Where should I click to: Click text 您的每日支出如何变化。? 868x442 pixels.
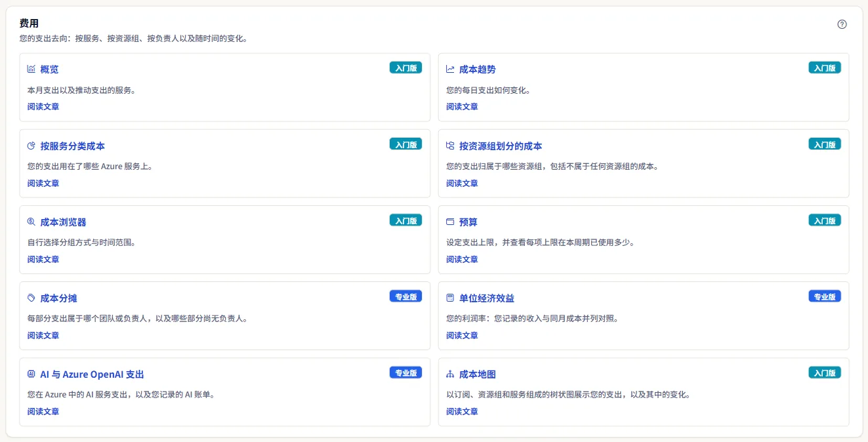488,90
